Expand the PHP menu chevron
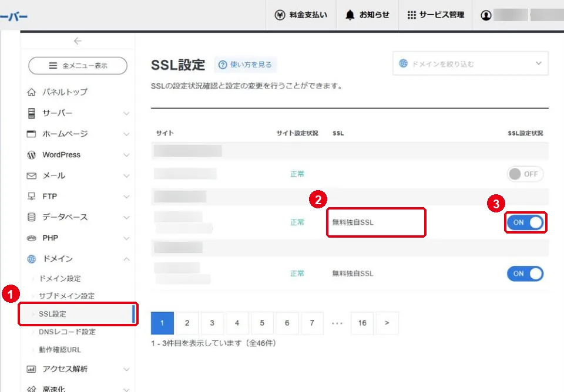This screenshot has height=392, width=564. coord(126,238)
